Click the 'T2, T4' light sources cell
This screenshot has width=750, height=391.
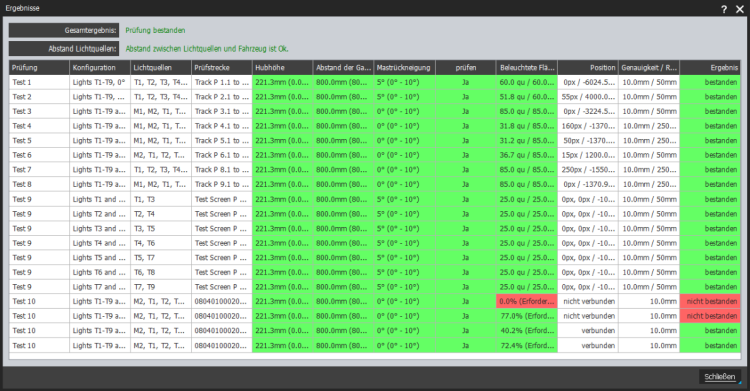point(161,214)
